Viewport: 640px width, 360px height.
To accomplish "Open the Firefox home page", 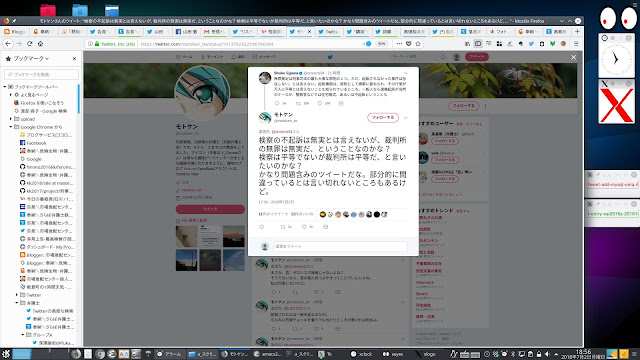I will (40, 43).
